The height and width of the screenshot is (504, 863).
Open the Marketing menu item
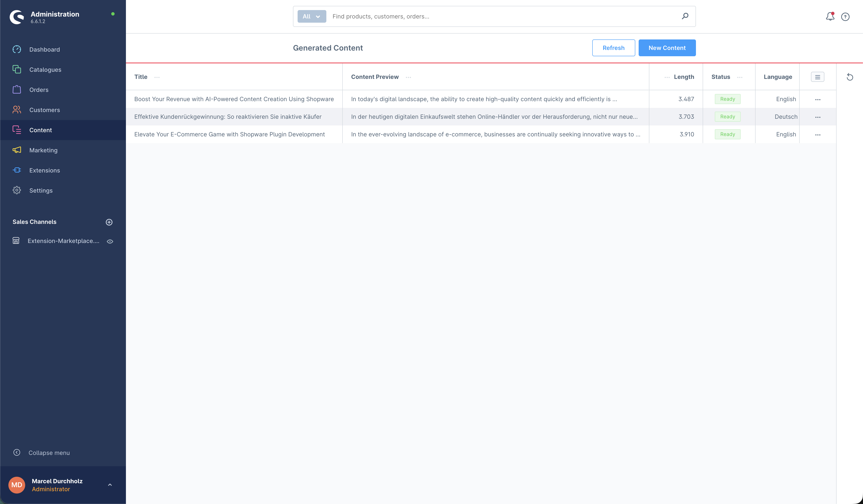point(43,150)
